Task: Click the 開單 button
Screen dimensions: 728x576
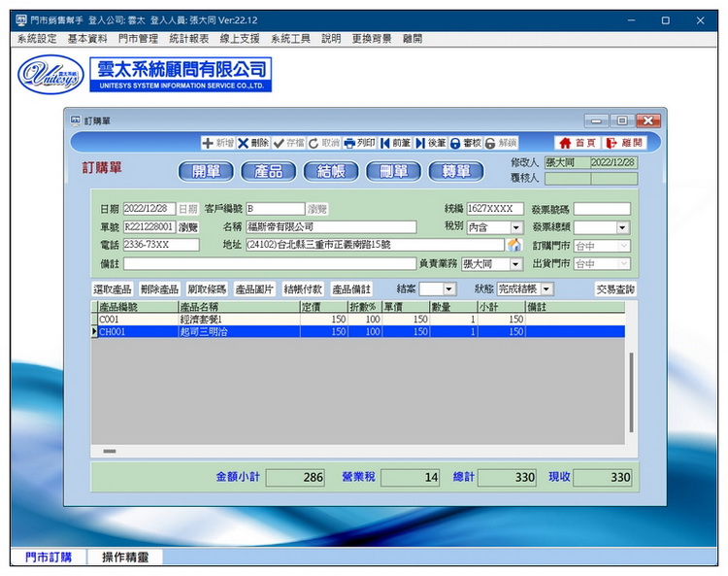Action: (206, 171)
